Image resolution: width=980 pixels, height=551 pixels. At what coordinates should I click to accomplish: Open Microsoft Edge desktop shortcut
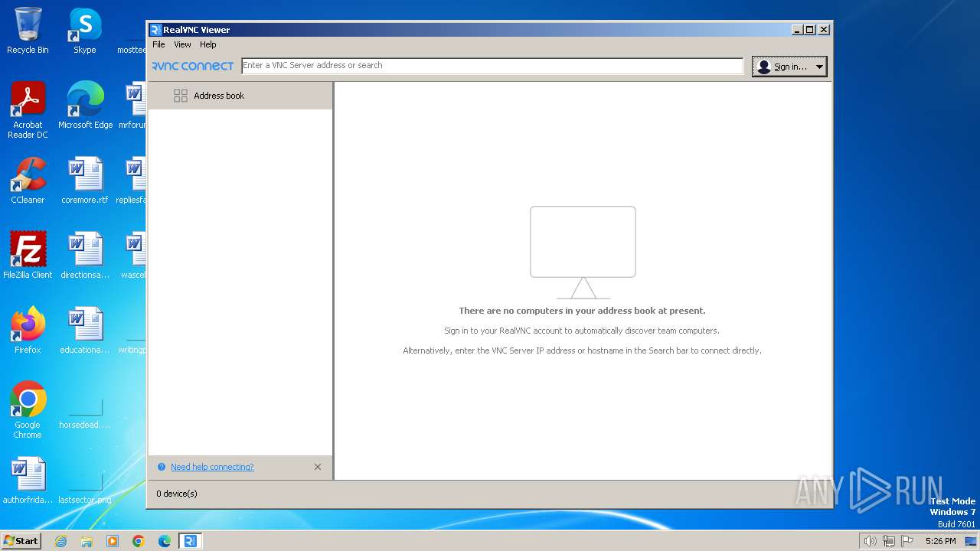coord(85,106)
